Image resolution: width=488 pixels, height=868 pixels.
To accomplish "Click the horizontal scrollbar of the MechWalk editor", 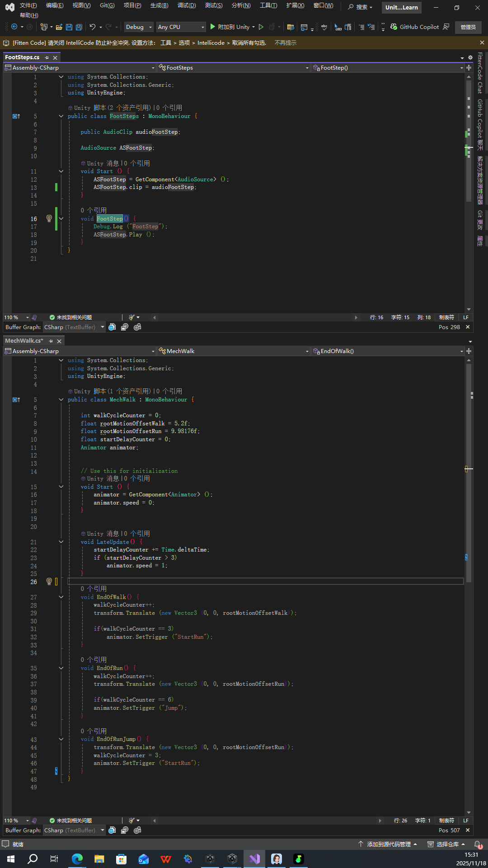I will click(x=267, y=821).
